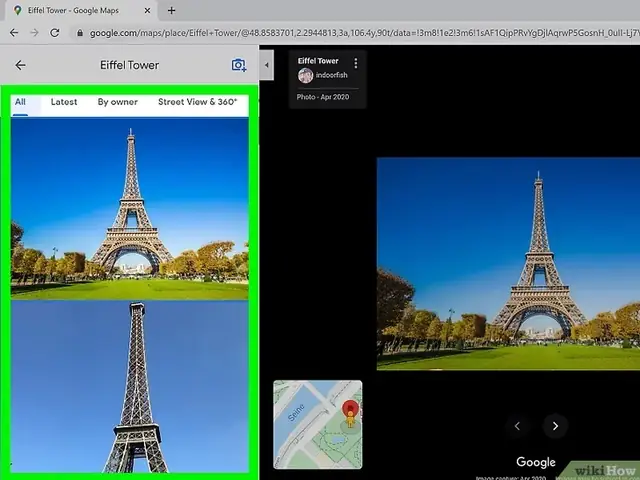
Task: Switch to the By owner tab
Action: pos(118,102)
